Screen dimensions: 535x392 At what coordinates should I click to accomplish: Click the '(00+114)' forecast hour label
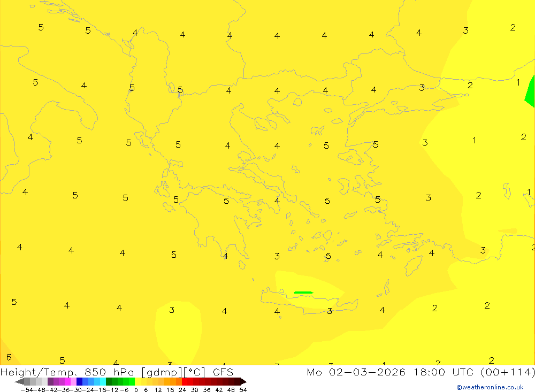click(507, 372)
